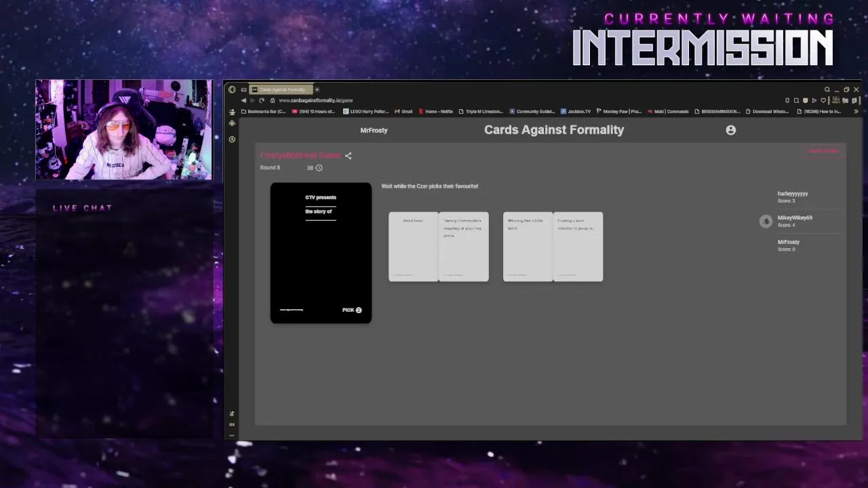Open the Jackbox.TV bookmark
The image size is (868, 488).
(x=576, y=111)
